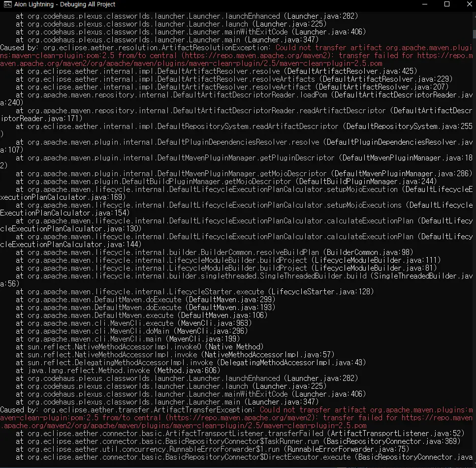Screen dimensions: 476x468
Task: Click the 'Caused by: ...ArtifactTransferException' text
Action: point(128,410)
